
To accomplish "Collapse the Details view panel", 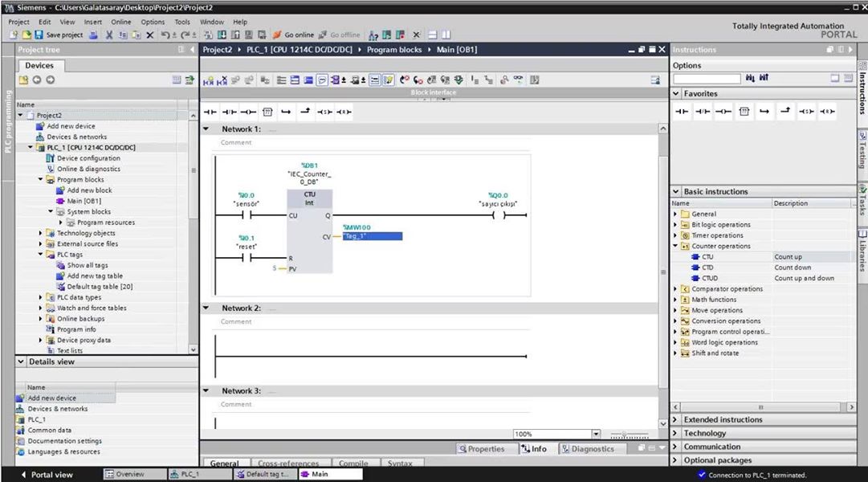I will click(x=21, y=361).
